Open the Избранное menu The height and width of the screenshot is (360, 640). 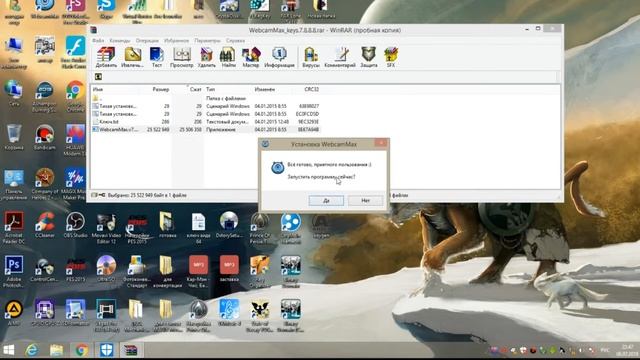(176, 40)
